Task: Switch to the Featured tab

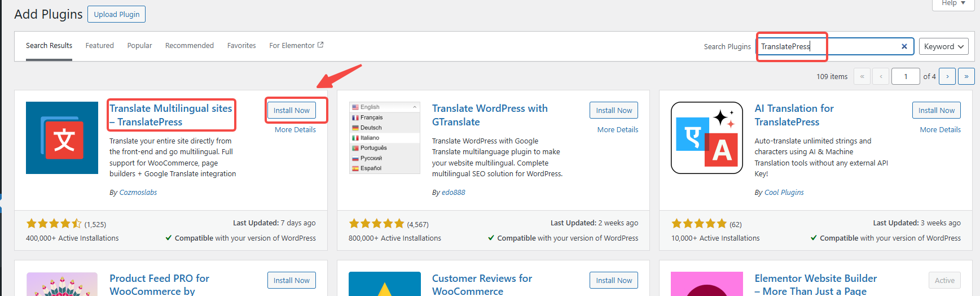Action: point(99,46)
